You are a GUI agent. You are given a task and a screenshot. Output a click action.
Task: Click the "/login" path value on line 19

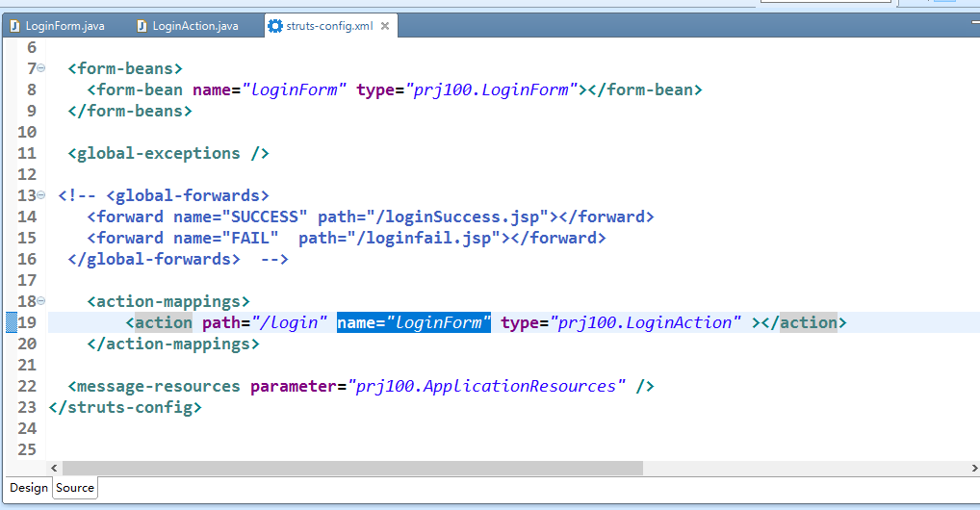(x=289, y=322)
